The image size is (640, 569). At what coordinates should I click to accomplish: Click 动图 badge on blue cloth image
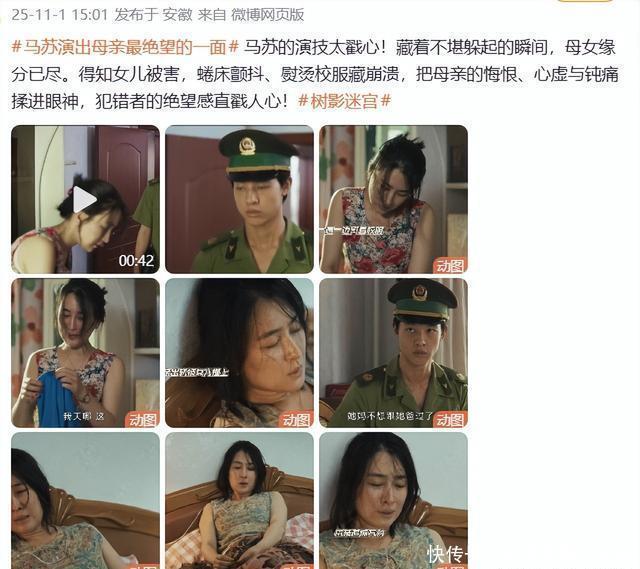142,420
